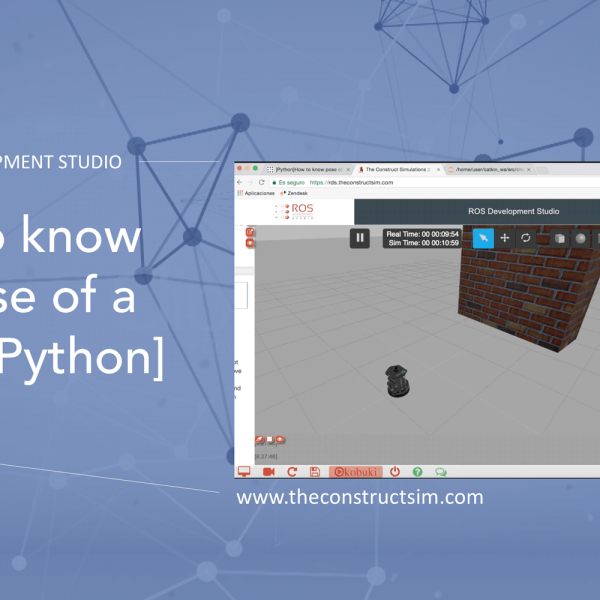Click the red eraser icon above the log
The width and height of the screenshot is (600, 600).
[x=259, y=439]
